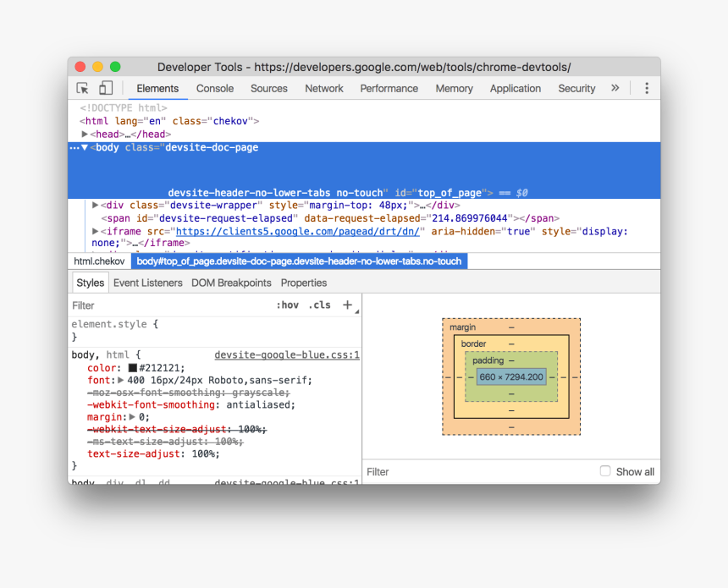Select the html lang="en" element row
728x588 pixels.
[x=169, y=121]
